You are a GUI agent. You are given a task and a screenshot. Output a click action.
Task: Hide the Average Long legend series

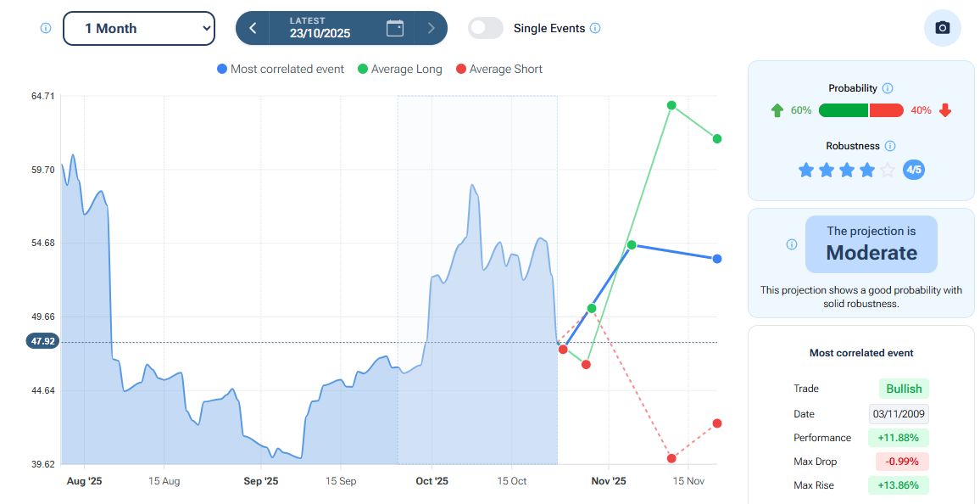(x=400, y=69)
